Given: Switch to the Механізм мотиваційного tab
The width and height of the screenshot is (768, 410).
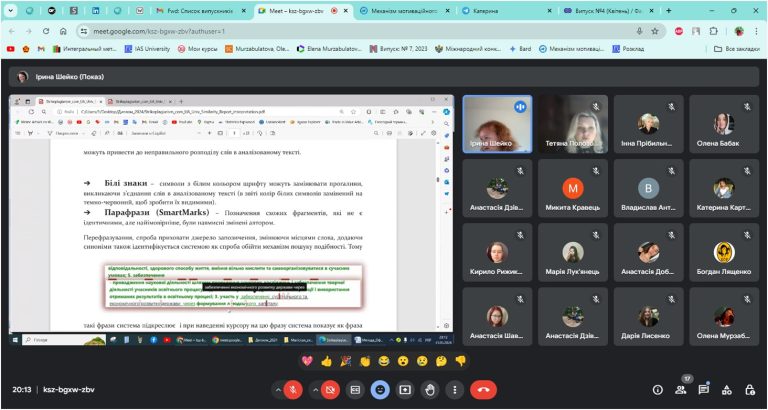Looking at the screenshot, I should point(405,10).
